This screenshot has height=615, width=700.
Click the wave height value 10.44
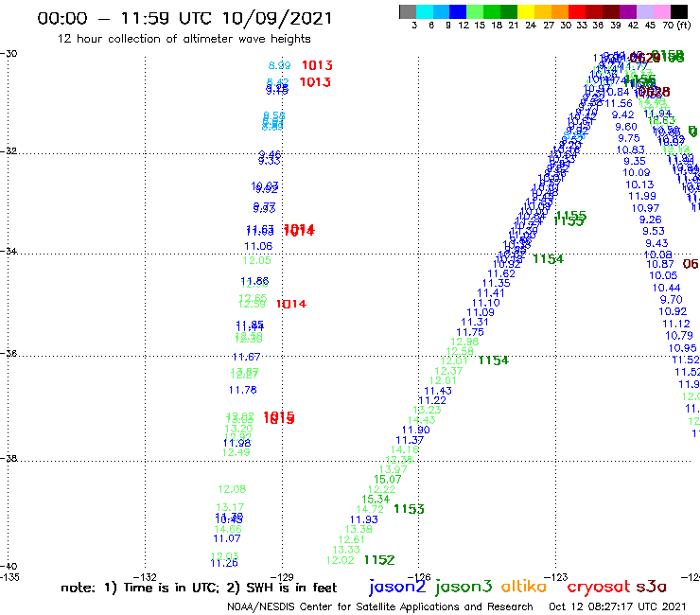[x=667, y=288]
